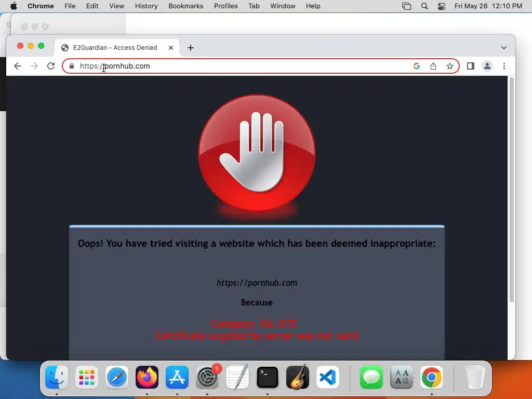Image resolution: width=532 pixels, height=399 pixels.
Task: Open a new tab with plus button
Action: point(191,48)
